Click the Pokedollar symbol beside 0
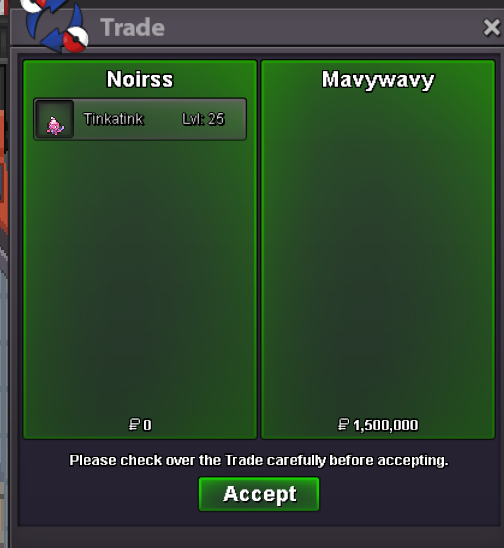Viewport: 504px width, 548px height. [x=134, y=425]
